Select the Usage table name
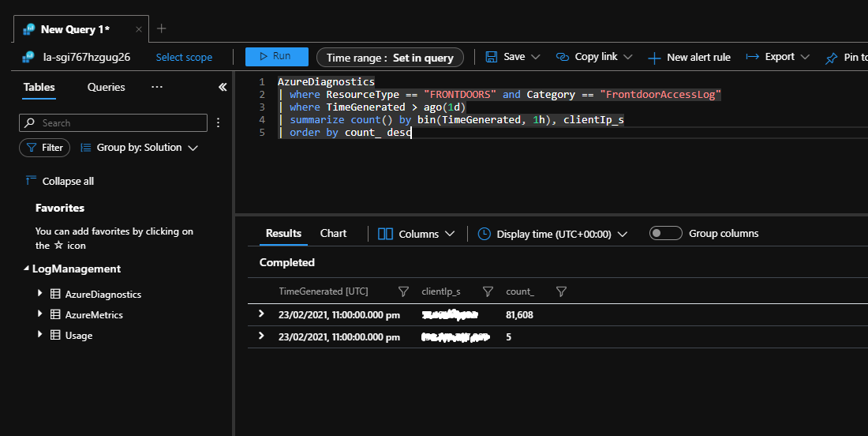Image resolution: width=868 pixels, height=436 pixels. (x=79, y=335)
